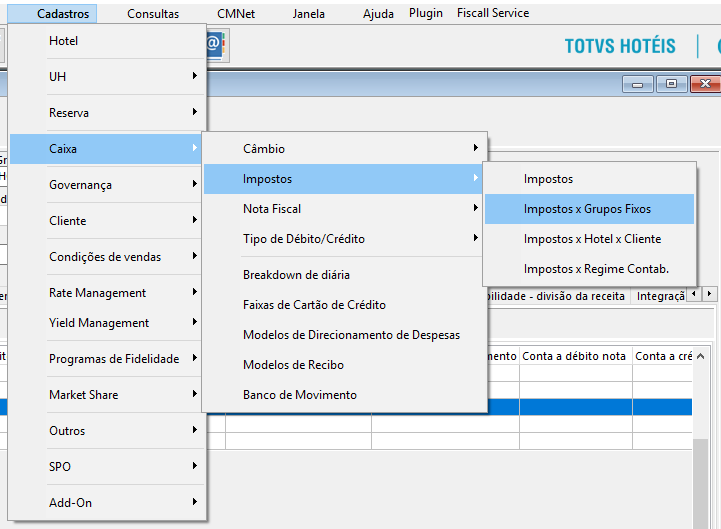Select Hotel in the Cadastros menu
721x529 pixels.
click(107, 41)
